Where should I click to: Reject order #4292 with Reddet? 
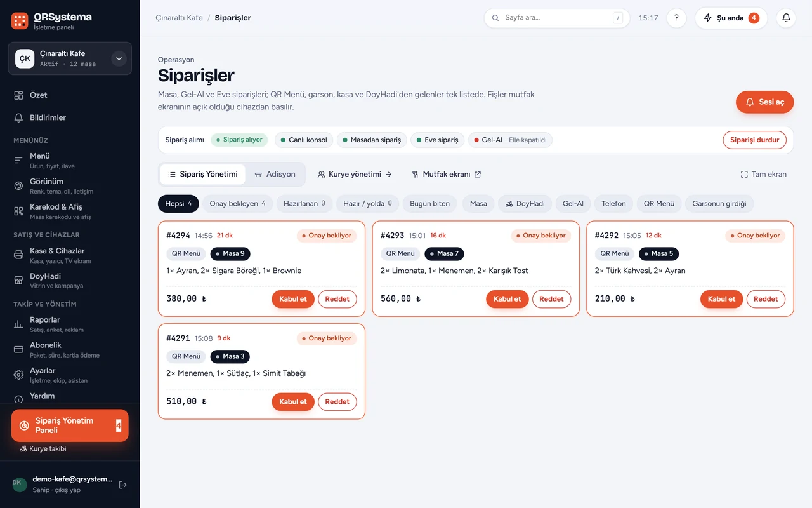(766, 299)
